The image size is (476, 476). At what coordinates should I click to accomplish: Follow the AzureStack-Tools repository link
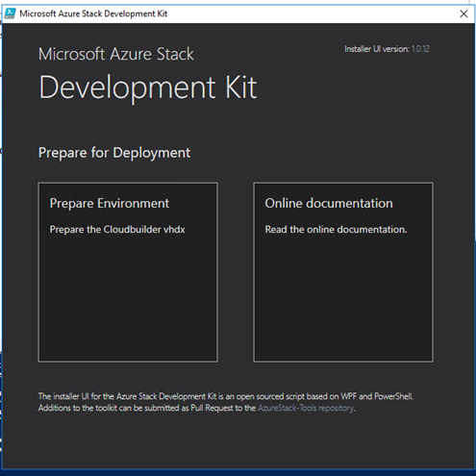306,408
